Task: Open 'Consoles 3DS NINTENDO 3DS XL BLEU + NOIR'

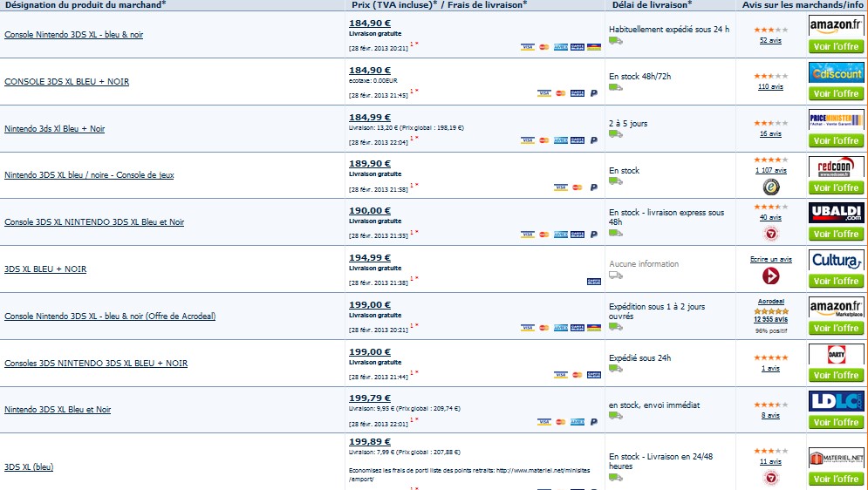Action: pos(96,363)
